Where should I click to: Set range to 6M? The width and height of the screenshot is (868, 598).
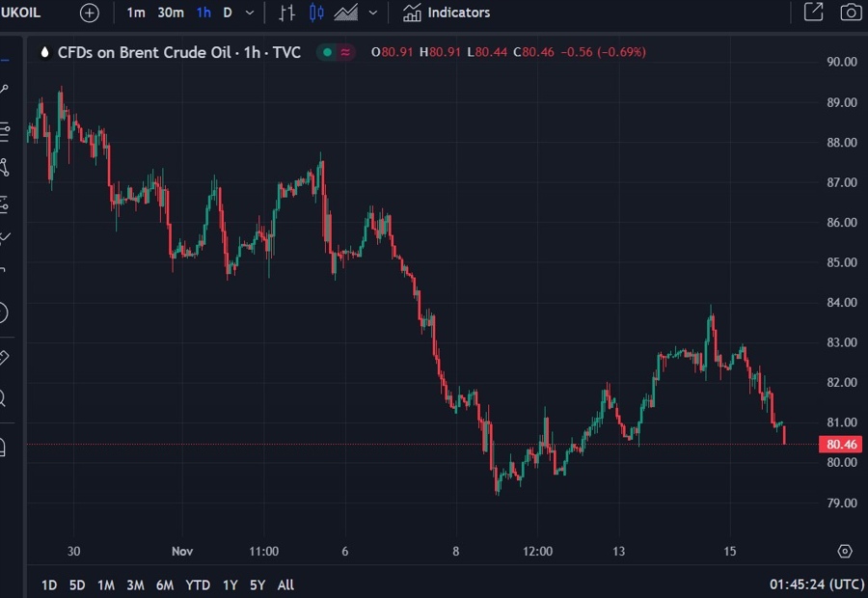pyautogui.click(x=164, y=585)
